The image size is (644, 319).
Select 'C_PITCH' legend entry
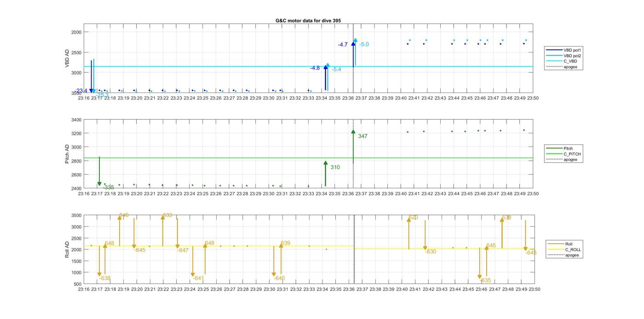(572, 154)
